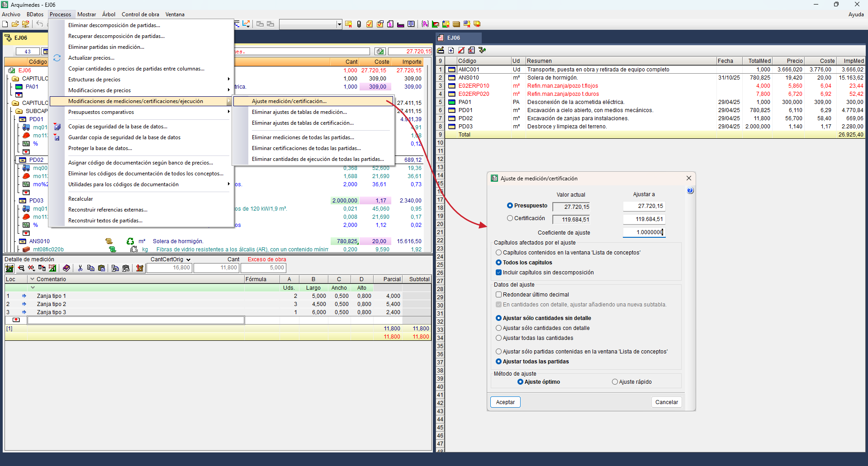The height and width of the screenshot is (466, 868).
Task: Open the Control de obra menu
Action: pyautogui.click(x=140, y=14)
